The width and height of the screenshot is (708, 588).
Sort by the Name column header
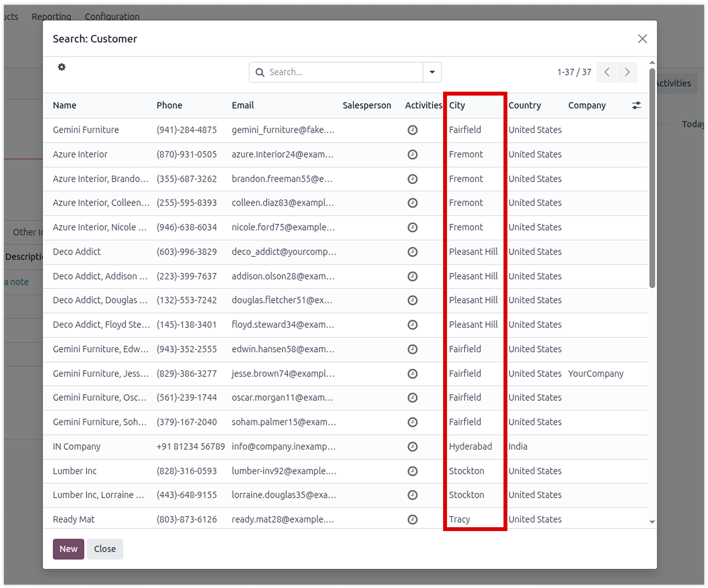[x=64, y=105]
